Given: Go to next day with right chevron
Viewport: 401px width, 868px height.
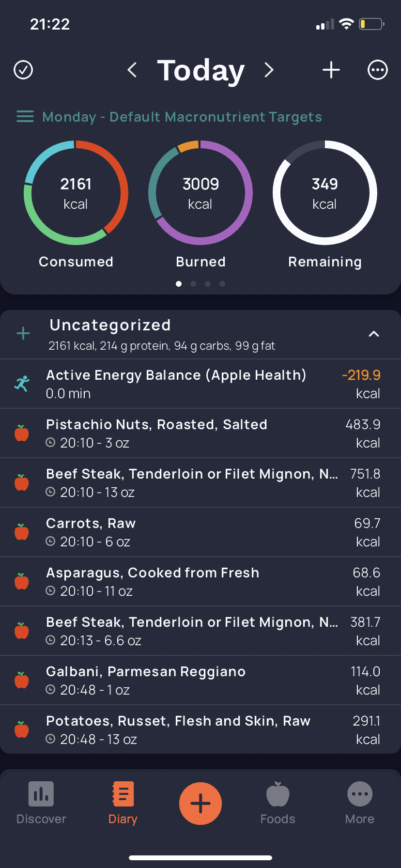Looking at the screenshot, I should coord(269,70).
